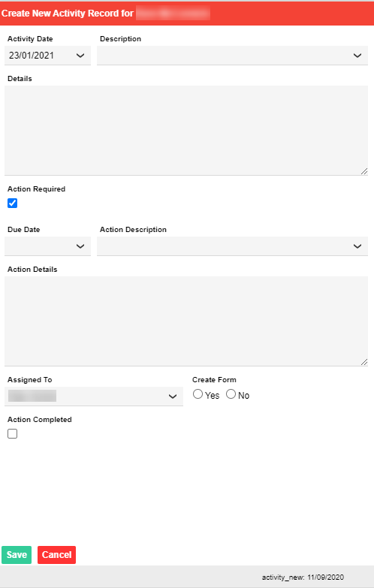Image resolution: width=374 pixels, height=588 pixels.
Task: Click inside the Details text area
Action: [186, 131]
